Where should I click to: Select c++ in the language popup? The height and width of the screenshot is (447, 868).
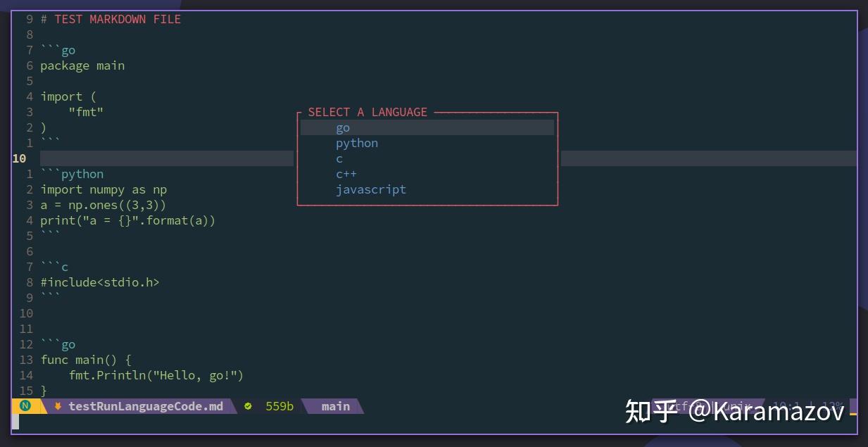coord(346,174)
